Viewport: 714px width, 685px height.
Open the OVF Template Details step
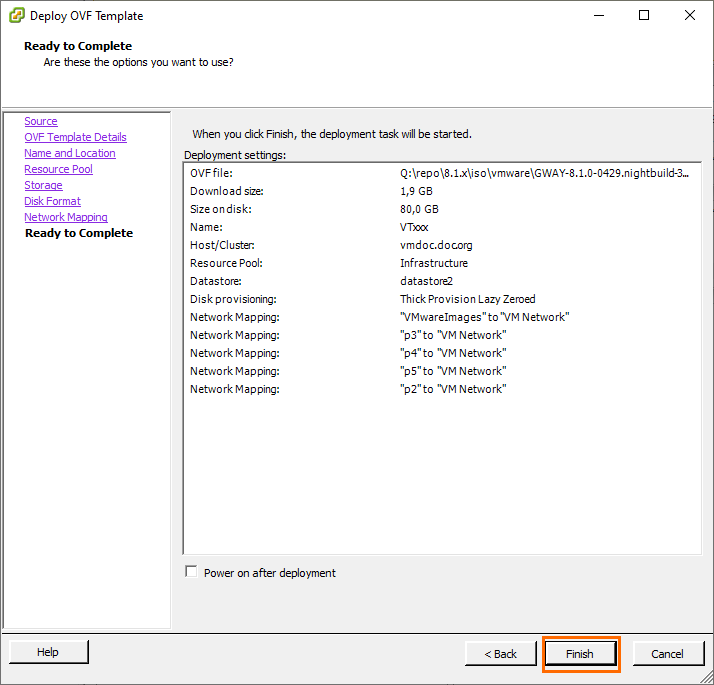tap(75, 137)
